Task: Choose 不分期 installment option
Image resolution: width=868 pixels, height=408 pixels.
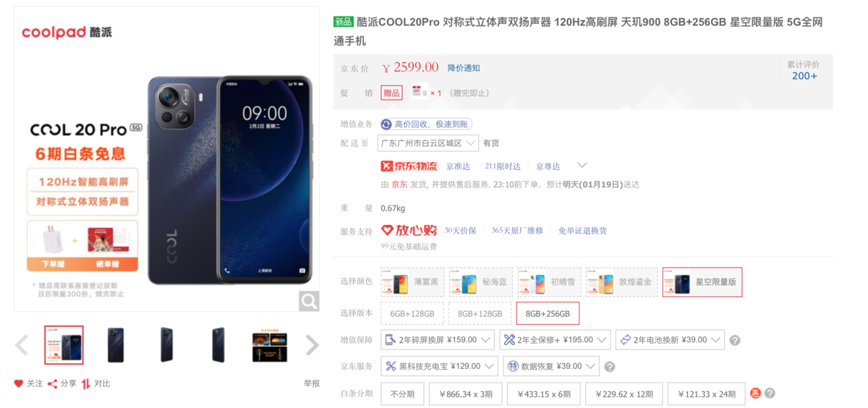Action: coord(402,394)
